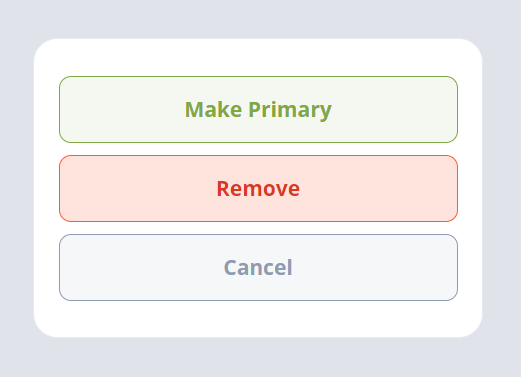Click the Make Primary button
The image size is (521, 377).
coord(258,109)
